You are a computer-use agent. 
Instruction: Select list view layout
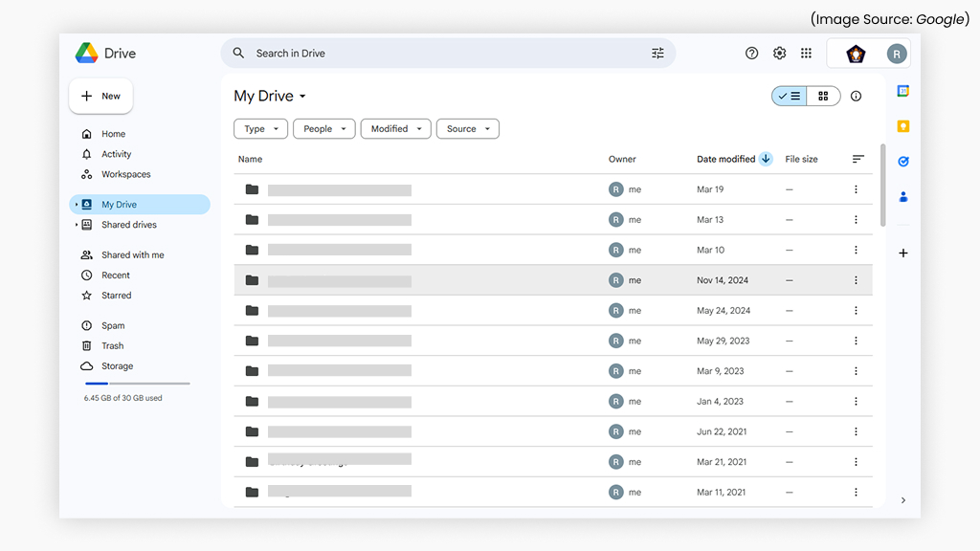(x=789, y=96)
